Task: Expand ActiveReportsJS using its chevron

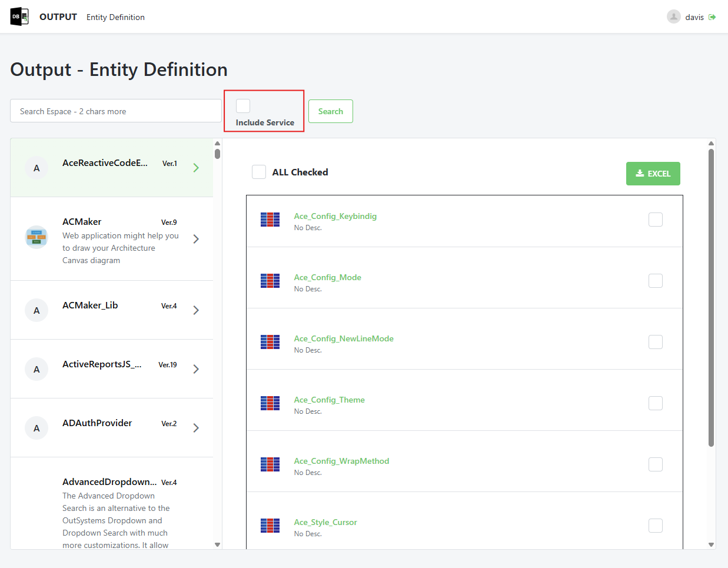Action: pos(196,369)
